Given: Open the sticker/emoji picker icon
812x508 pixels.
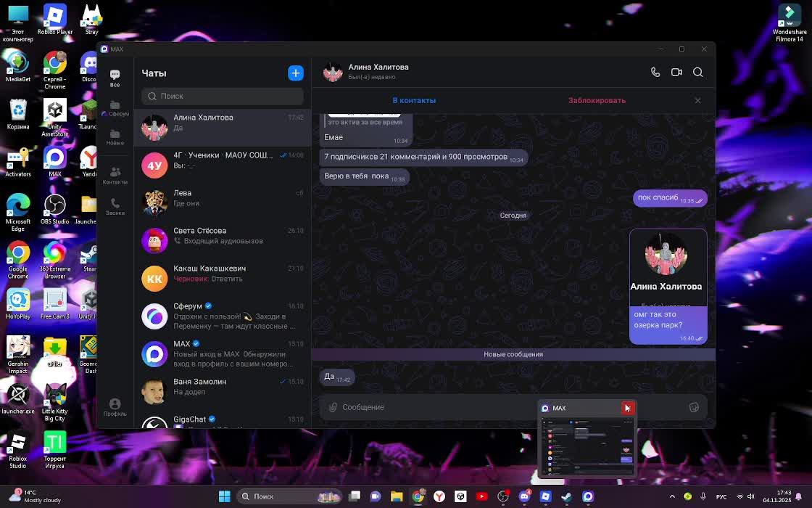Looking at the screenshot, I should coord(694,407).
